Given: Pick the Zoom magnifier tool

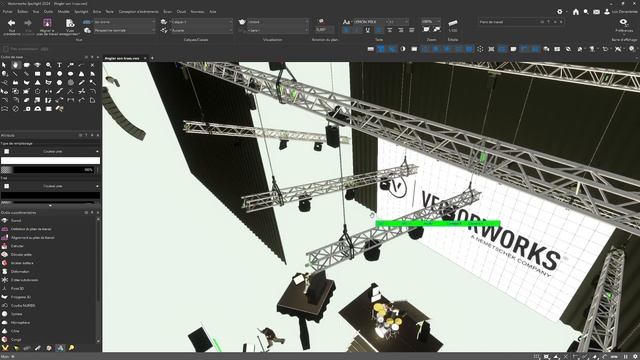Looking at the screenshot, I should pyautogui.click(x=49, y=65).
